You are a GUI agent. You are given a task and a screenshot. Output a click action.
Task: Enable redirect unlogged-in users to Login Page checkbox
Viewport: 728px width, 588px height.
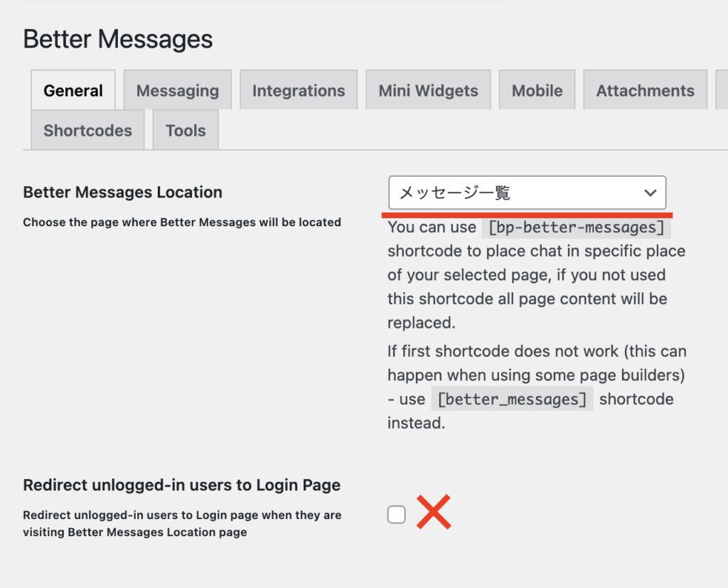397,514
